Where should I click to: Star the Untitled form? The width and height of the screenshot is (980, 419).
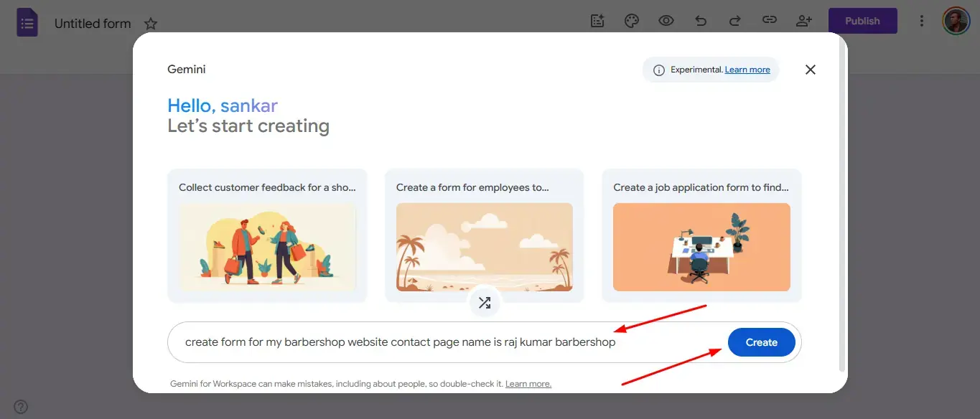(151, 24)
